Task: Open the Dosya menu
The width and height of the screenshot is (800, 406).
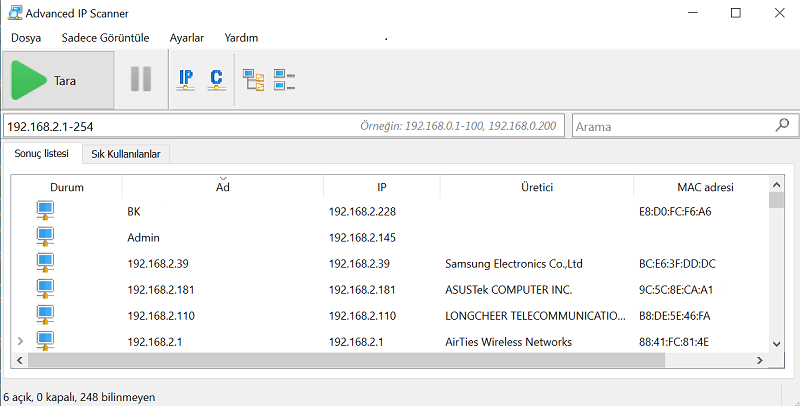Action: (26, 38)
